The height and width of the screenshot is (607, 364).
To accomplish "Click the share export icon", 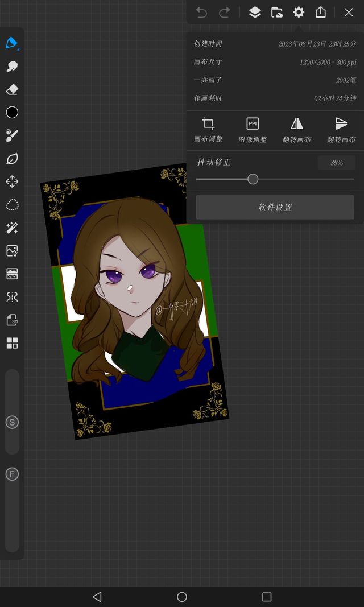I will (321, 13).
